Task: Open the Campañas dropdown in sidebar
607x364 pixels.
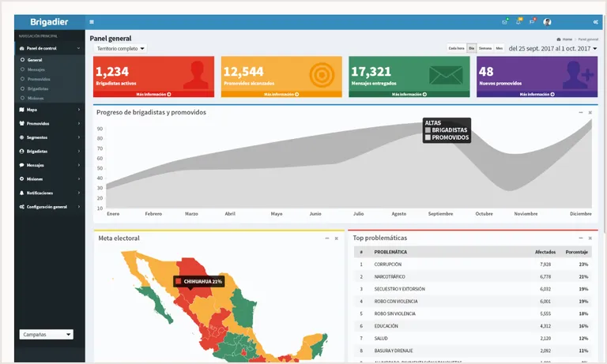Action: [46, 335]
